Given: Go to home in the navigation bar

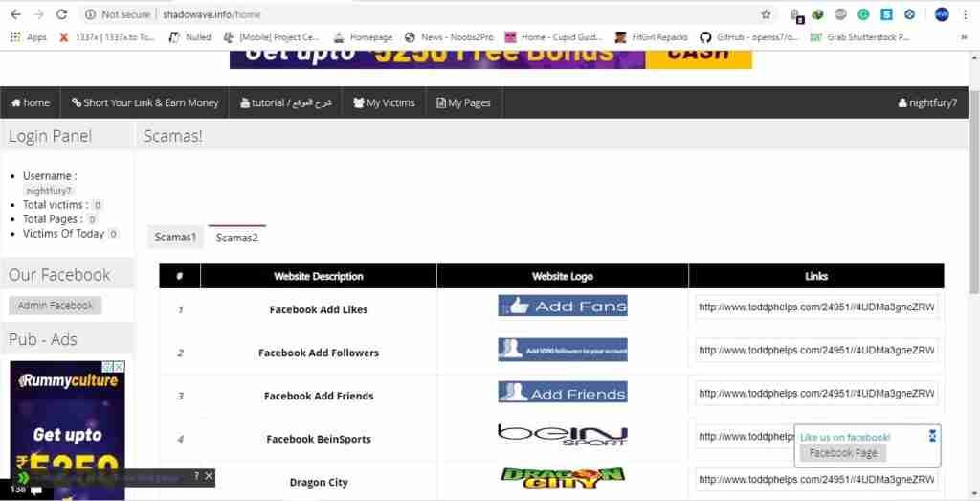Looking at the screenshot, I should (30, 102).
